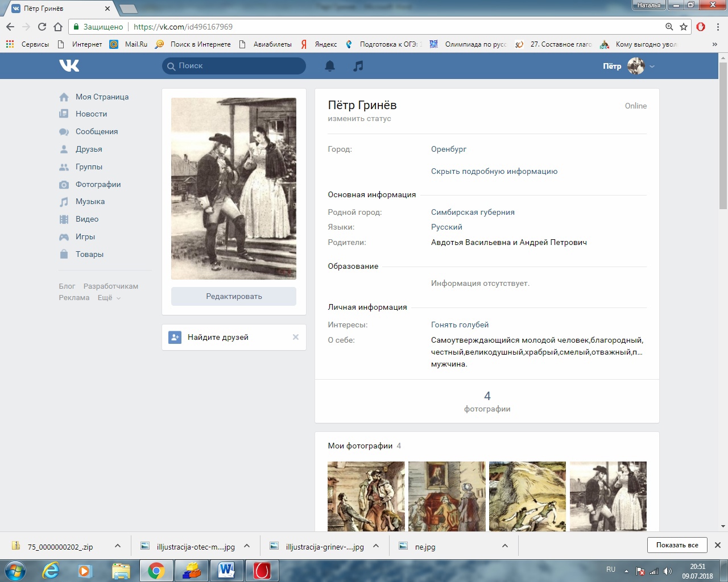The width and height of the screenshot is (728, 582).
Task: Close the downloads bar
Action: point(718,545)
